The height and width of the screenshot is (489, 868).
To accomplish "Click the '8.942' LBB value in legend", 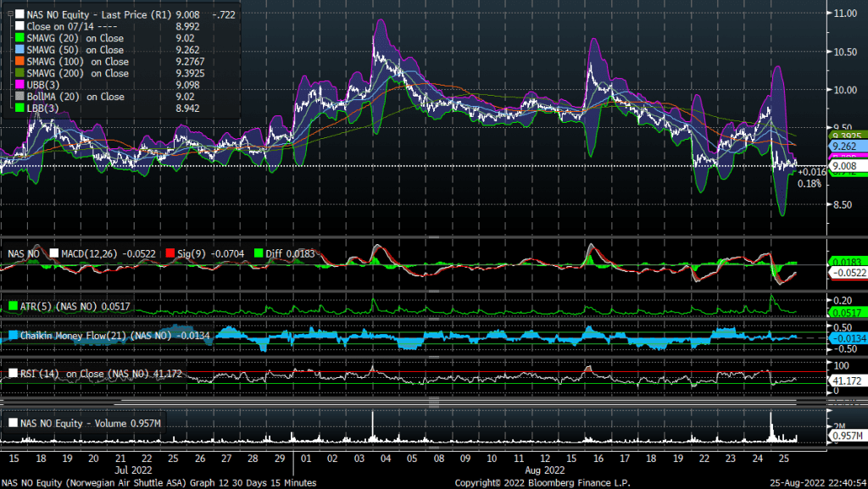I will coord(187,108).
